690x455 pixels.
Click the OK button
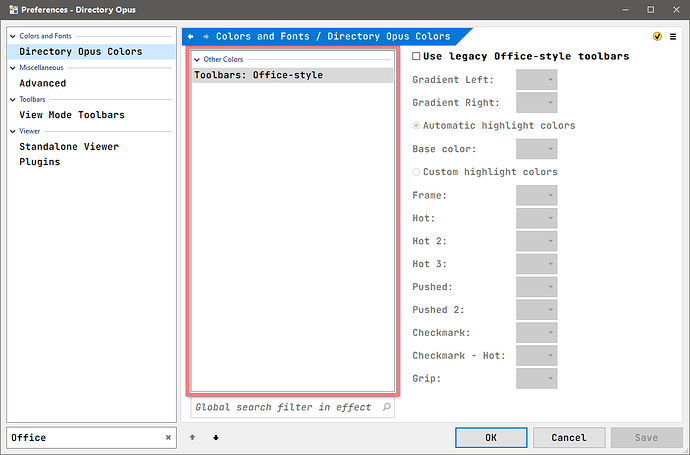(491, 437)
